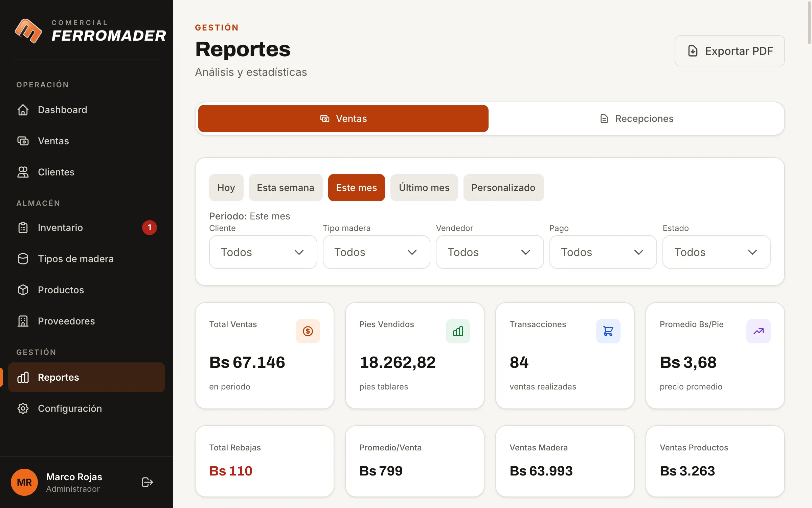Select the Esta semana period filter
The image size is (812, 508).
286,188
